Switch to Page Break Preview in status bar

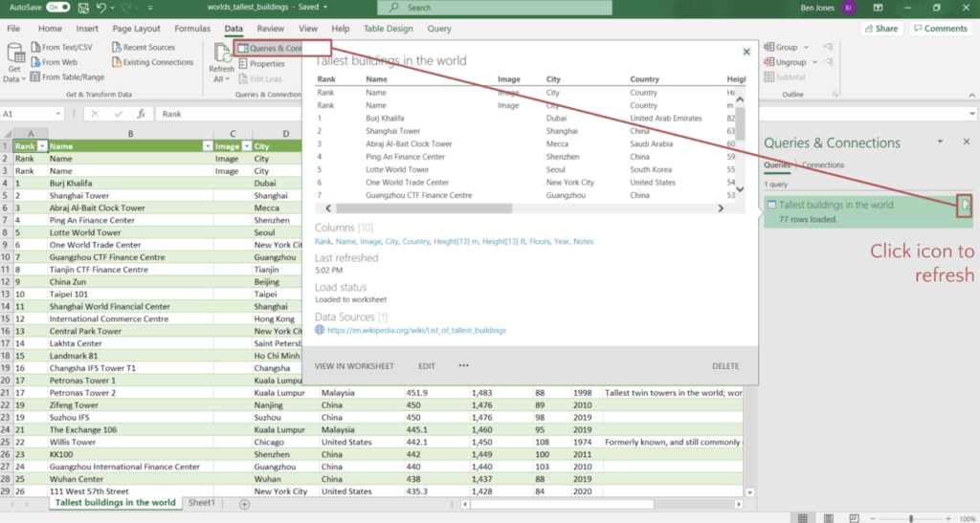(x=853, y=518)
